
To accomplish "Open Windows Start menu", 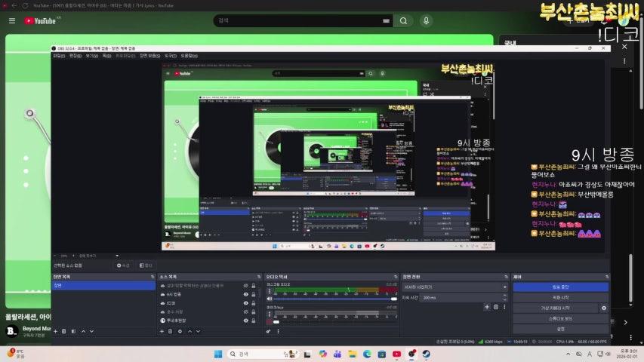I will tap(218, 354).
